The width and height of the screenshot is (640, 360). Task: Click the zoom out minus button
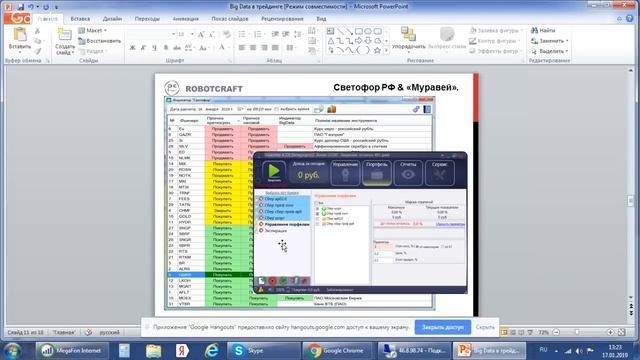[x=556, y=333]
